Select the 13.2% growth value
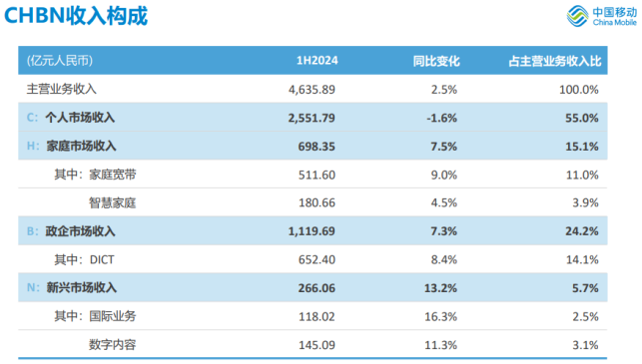The image size is (642, 364). pyautogui.click(x=440, y=288)
